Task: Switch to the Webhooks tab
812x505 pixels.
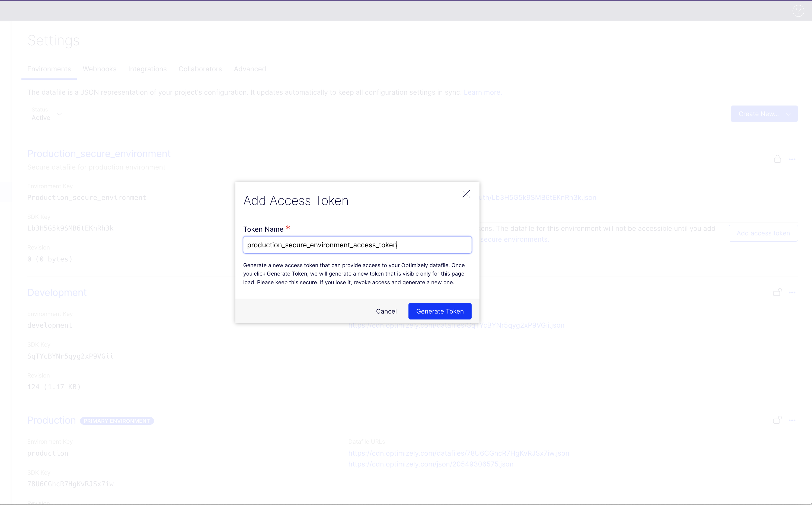Action: [100, 69]
